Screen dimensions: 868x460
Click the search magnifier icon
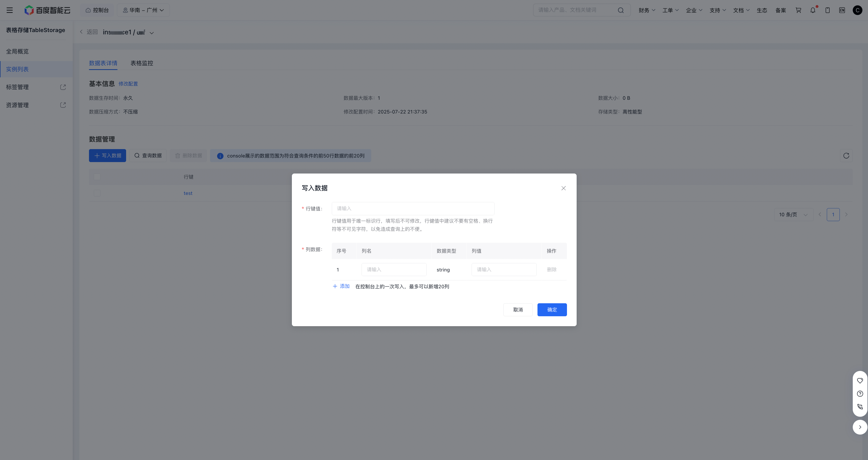621,10
